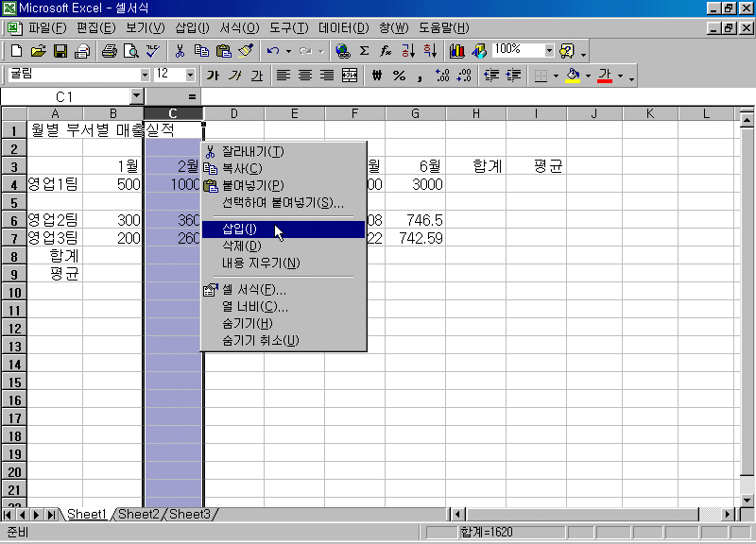Open Print Preview icon

pos(131,51)
